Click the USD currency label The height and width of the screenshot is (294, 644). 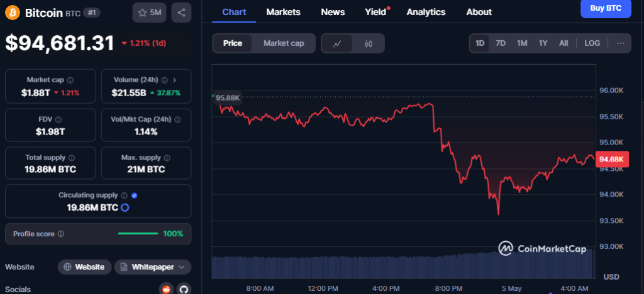click(x=611, y=277)
